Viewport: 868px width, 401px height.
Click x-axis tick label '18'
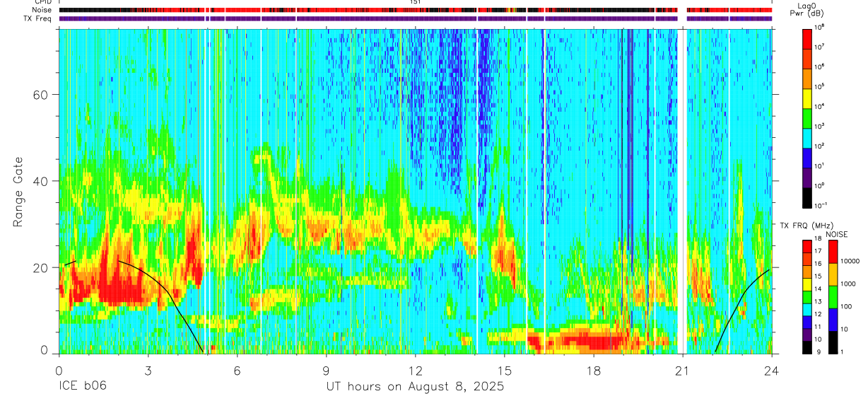594,370
